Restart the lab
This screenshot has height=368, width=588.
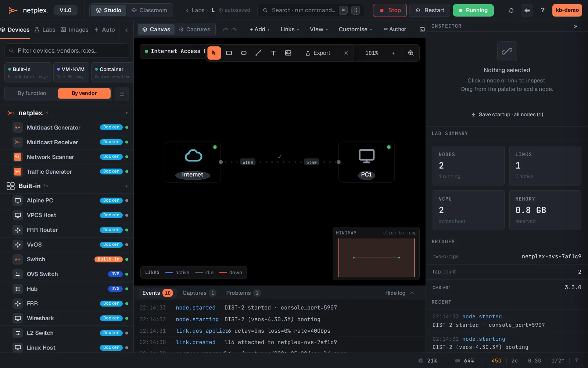click(430, 10)
